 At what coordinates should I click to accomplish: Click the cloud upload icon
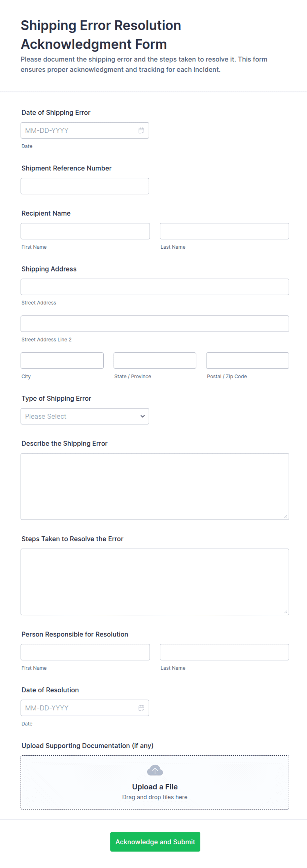click(155, 770)
